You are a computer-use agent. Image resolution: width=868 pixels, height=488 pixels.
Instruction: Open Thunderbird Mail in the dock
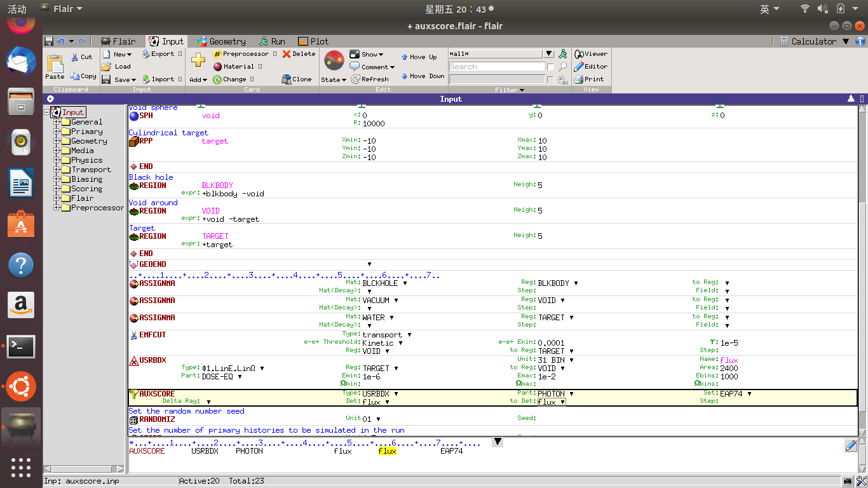pos(21,62)
